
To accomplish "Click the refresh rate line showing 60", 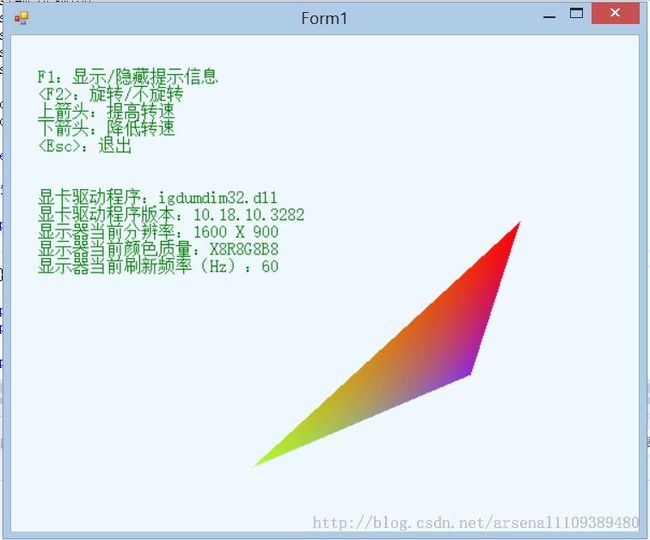I will click(x=158, y=266).
